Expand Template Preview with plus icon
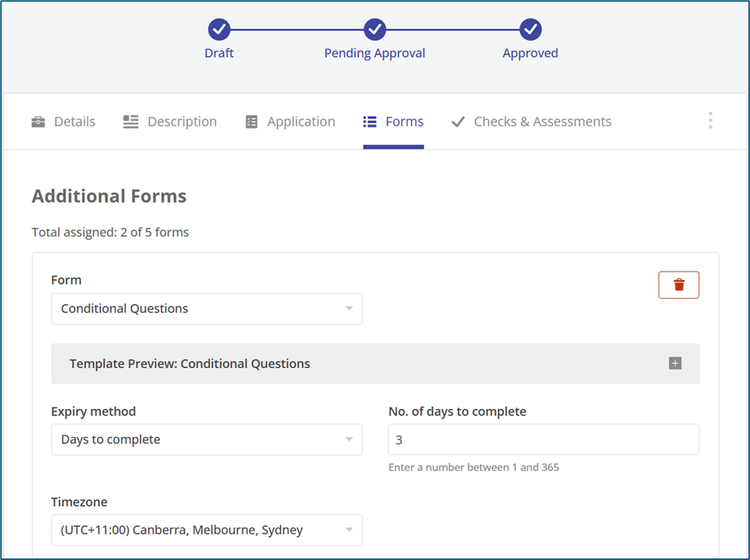This screenshot has height=560, width=750. point(675,364)
